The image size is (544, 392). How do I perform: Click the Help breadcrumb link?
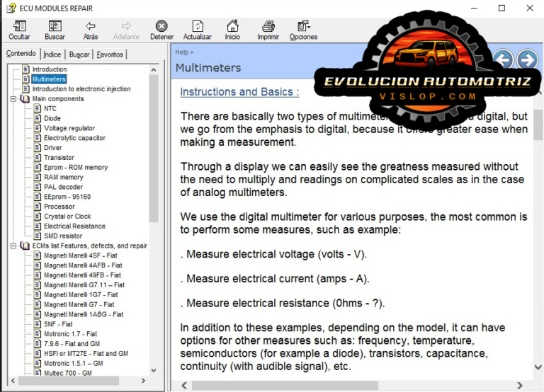click(182, 52)
